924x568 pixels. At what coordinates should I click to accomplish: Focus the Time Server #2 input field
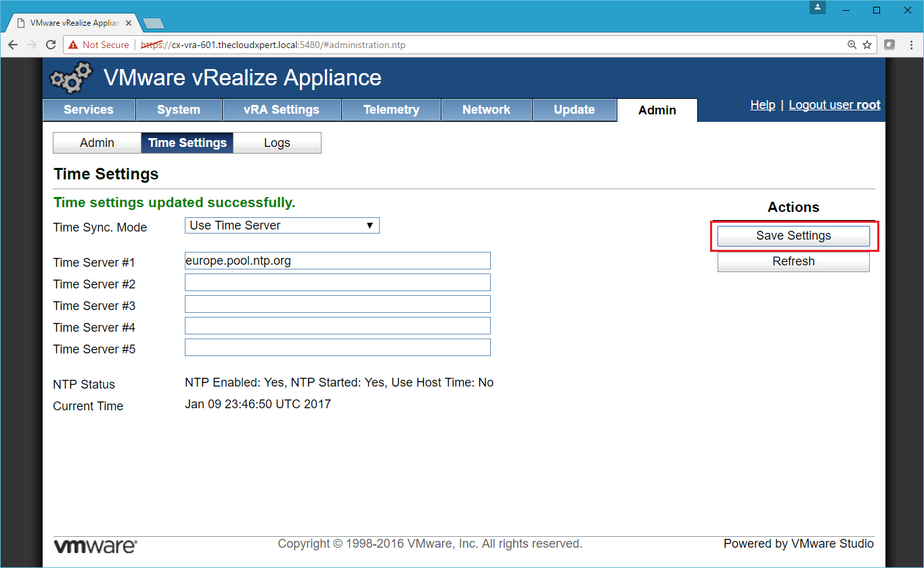tap(337, 282)
